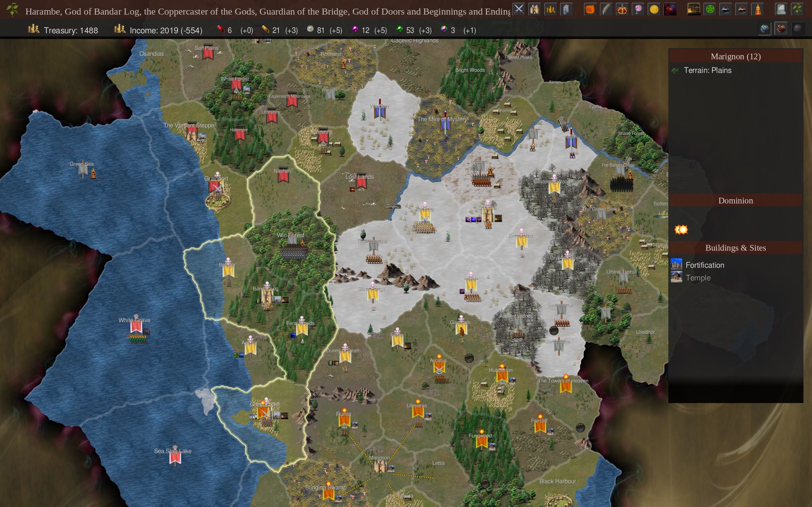Open the green pentagram icon

tap(710, 10)
